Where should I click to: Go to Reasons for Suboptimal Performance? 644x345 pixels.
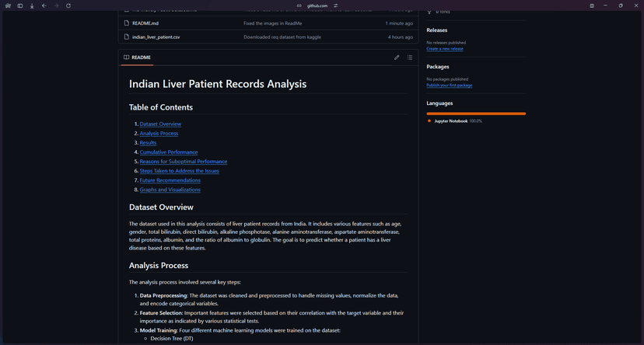(183, 162)
